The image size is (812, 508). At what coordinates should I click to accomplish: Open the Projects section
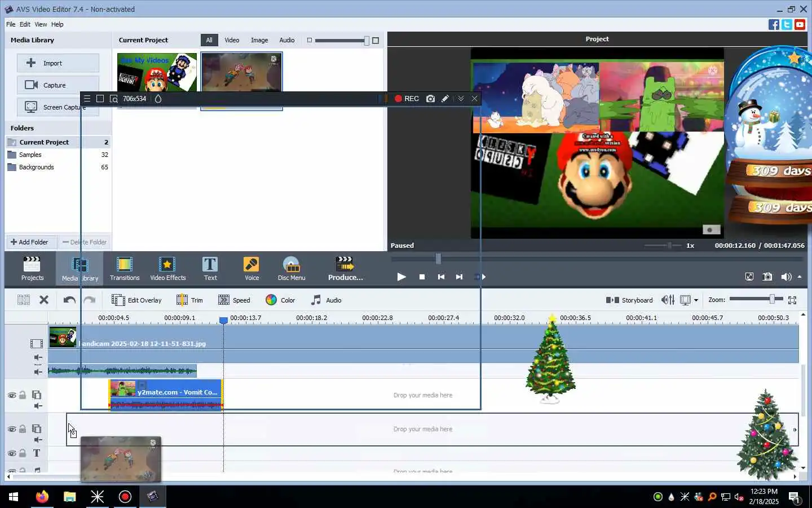tap(32, 268)
